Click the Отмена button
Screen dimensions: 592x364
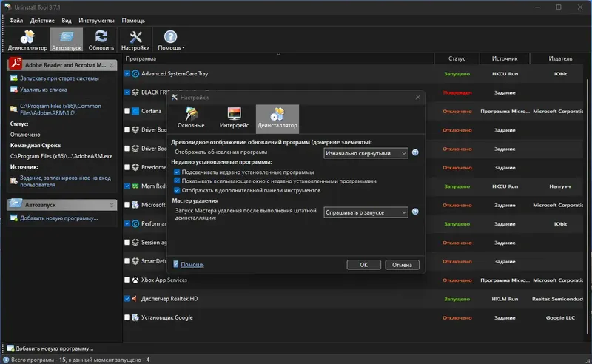tap(402, 265)
